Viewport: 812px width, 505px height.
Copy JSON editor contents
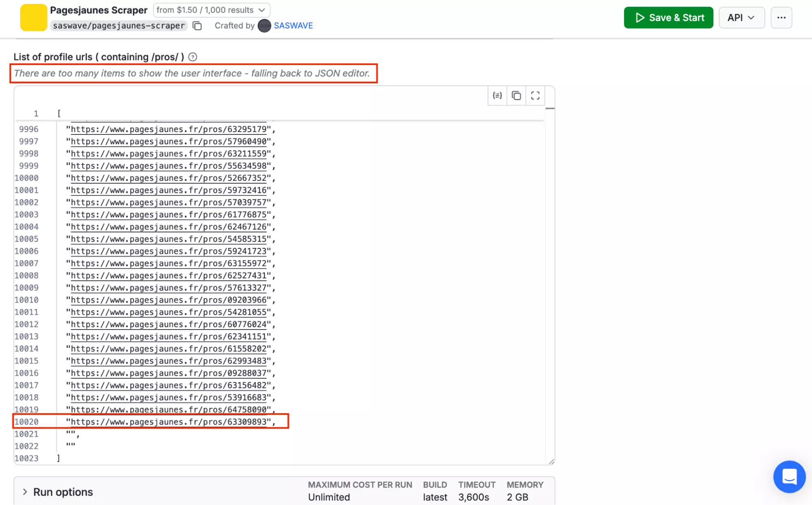[x=516, y=95]
